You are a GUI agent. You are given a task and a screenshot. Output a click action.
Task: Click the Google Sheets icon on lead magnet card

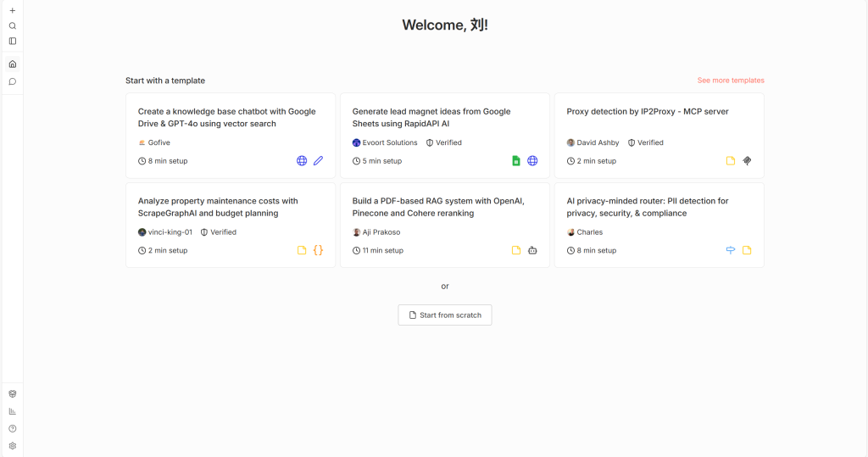(x=515, y=161)
